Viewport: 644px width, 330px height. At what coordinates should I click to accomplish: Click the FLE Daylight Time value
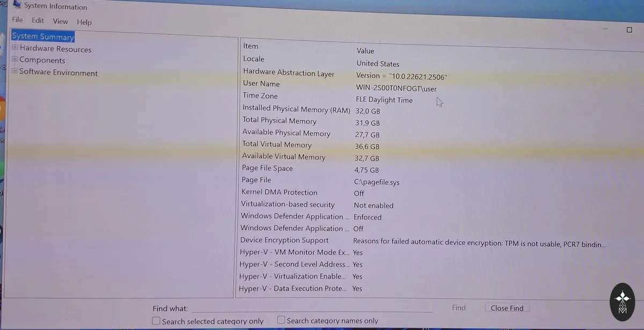(384, 100)
